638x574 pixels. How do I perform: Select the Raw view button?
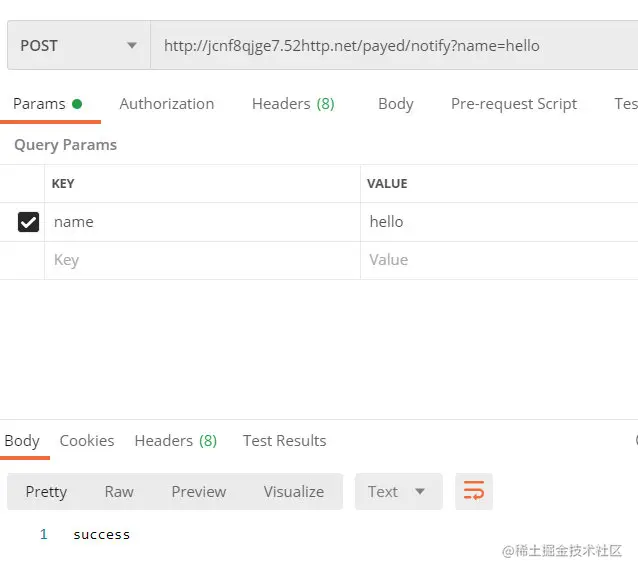119,492
